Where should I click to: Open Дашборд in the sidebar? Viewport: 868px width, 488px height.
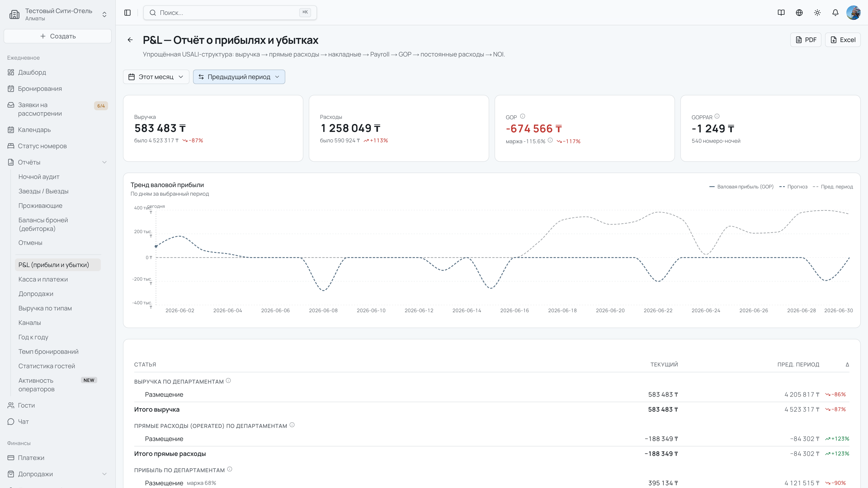[58, 72]
